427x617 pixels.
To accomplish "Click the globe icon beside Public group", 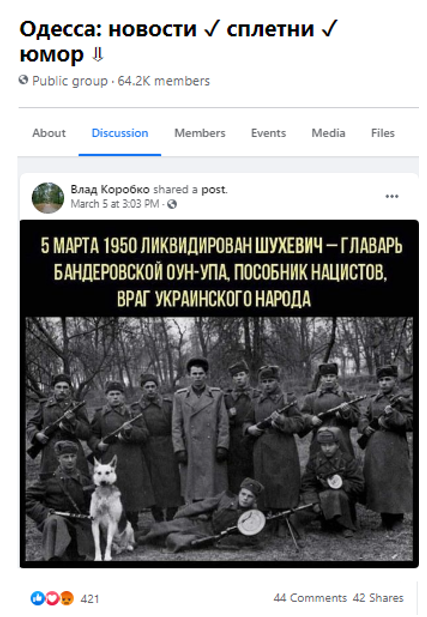I will [24, 80].
